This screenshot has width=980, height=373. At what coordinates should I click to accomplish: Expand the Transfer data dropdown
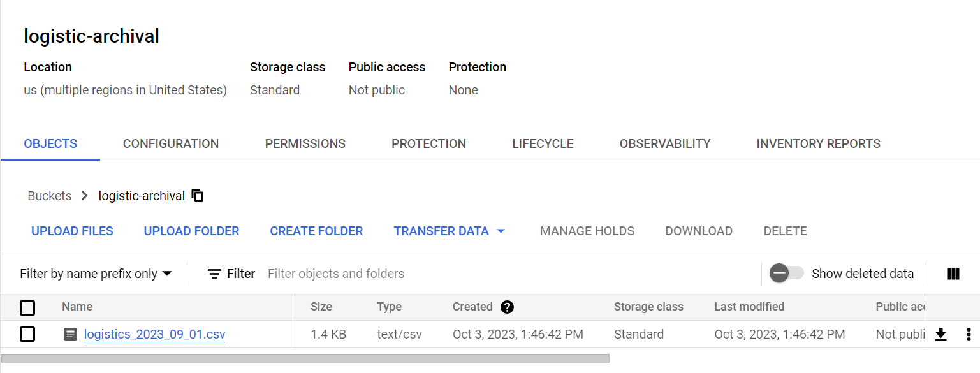(449, 231)
